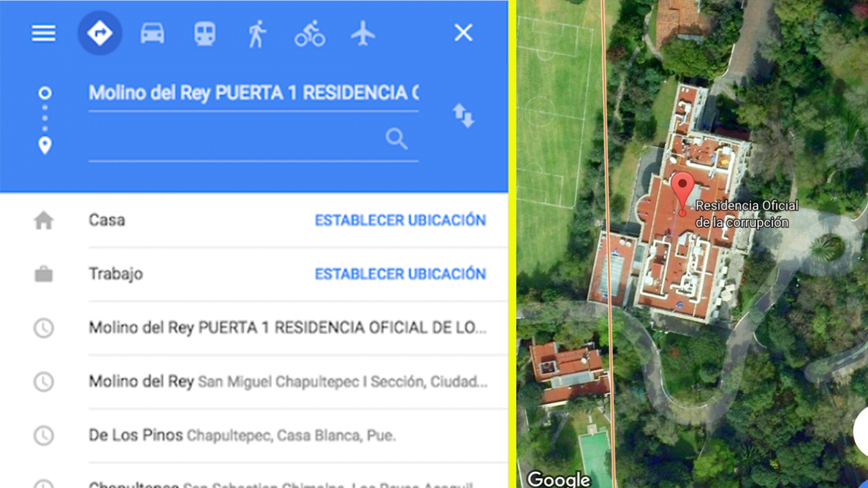Close the directions panel
The height and width of the screenshot is (488, 868).
[463, 33]
